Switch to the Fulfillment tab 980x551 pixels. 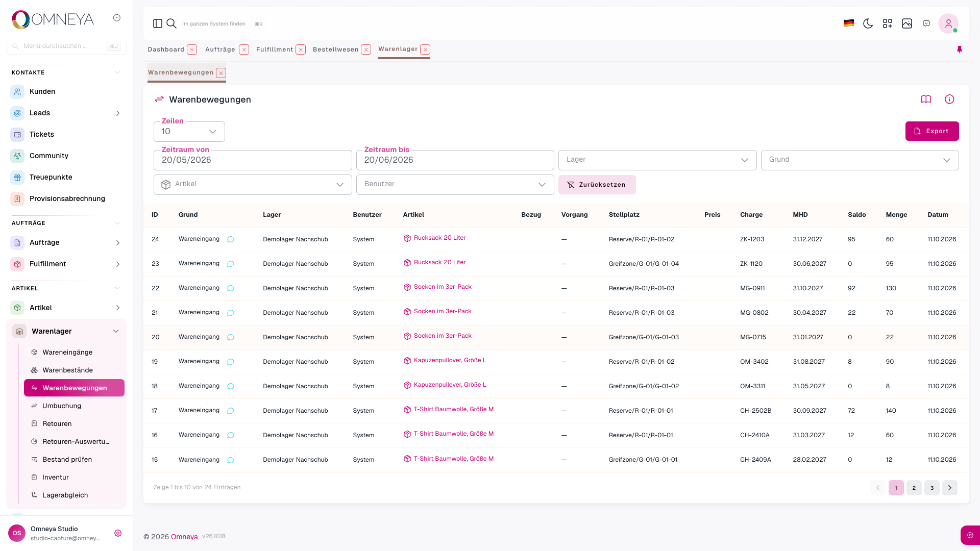point(275,49)
